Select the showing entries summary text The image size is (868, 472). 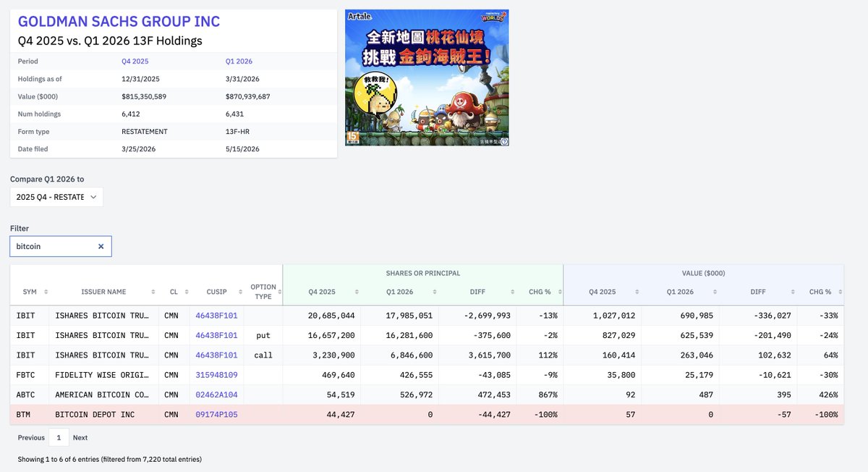(109, 460)
